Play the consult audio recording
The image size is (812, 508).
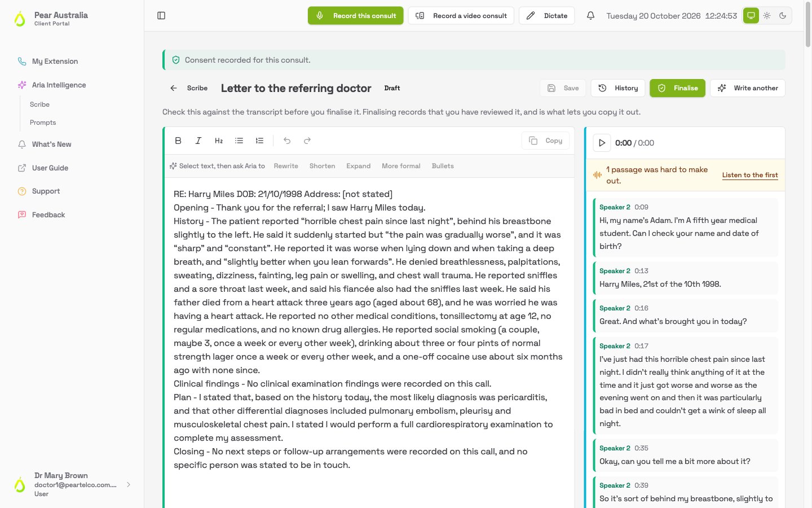point(602,143)
